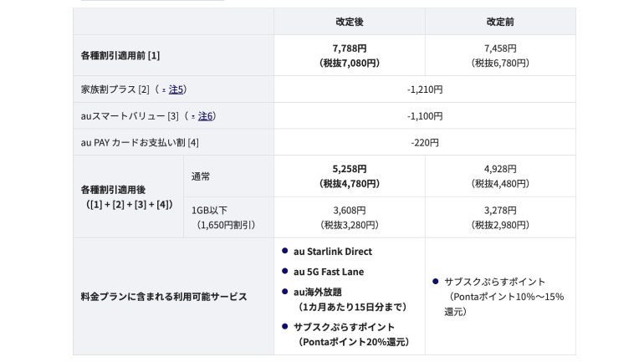The width and height of the screenshot is (644, 362).
Task: Click the anchor icon before 注6
Action: click(193, 116)
